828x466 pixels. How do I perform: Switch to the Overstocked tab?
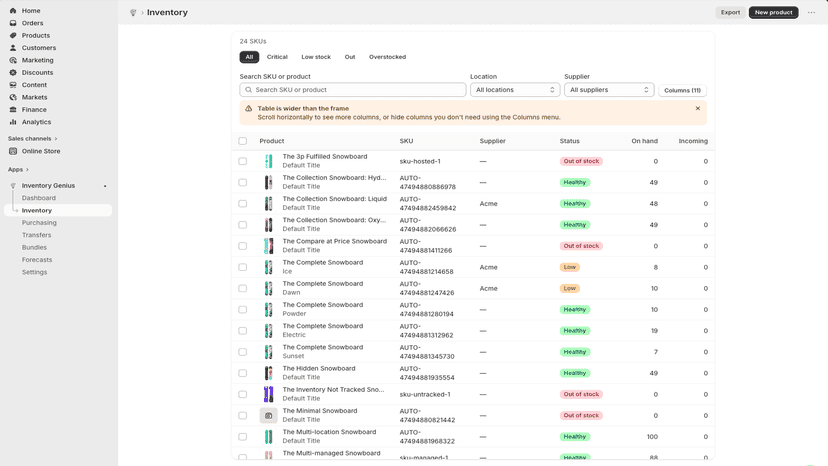(x=387, y=57)
